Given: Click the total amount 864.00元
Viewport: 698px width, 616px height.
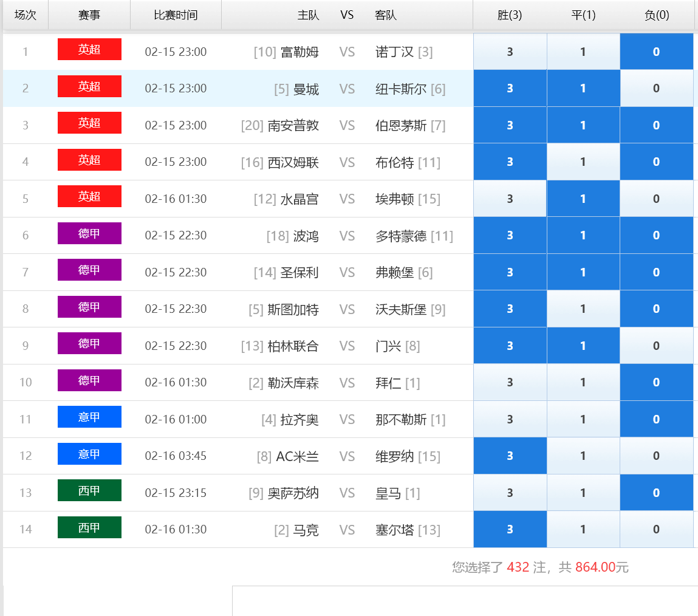Looking at the screenshot, I should point(602,567).
